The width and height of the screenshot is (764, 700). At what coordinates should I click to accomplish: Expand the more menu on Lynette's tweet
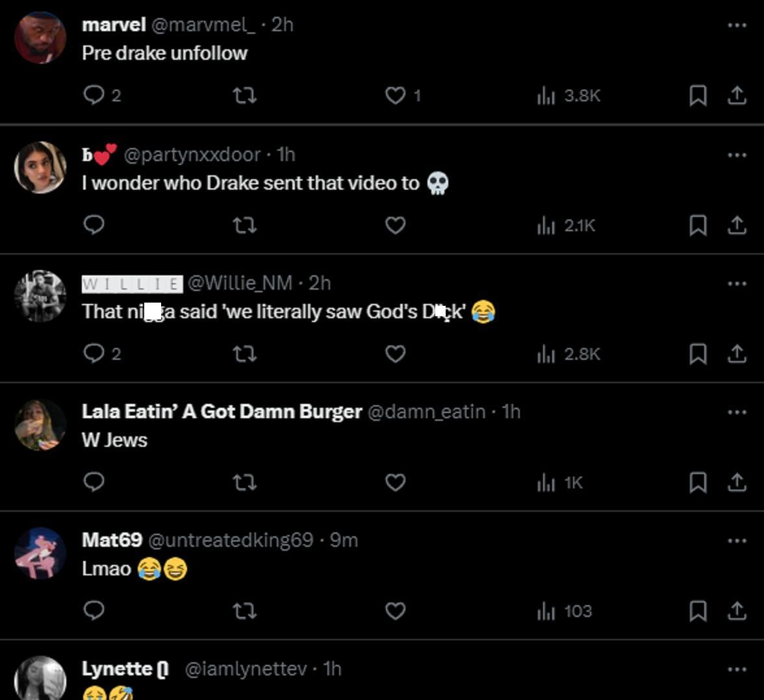pyautogui.click(x=737, y=669)
